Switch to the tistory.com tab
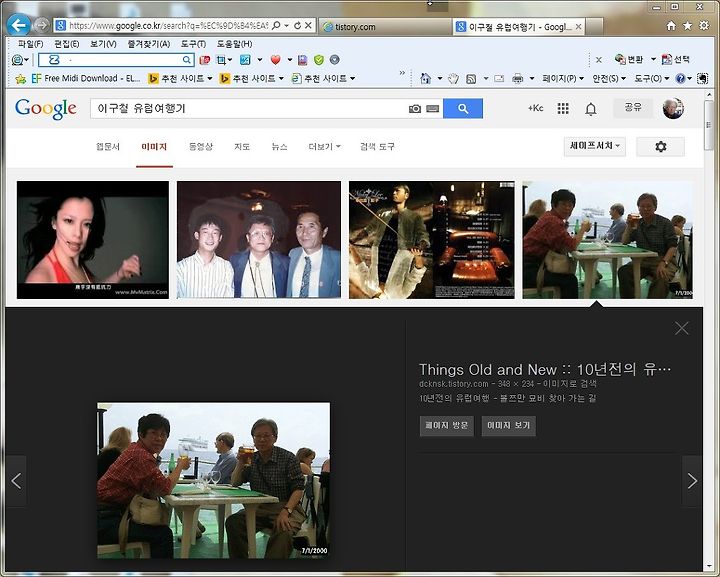The height and width of the screenshot is (577, 720). tap(385, 27)
